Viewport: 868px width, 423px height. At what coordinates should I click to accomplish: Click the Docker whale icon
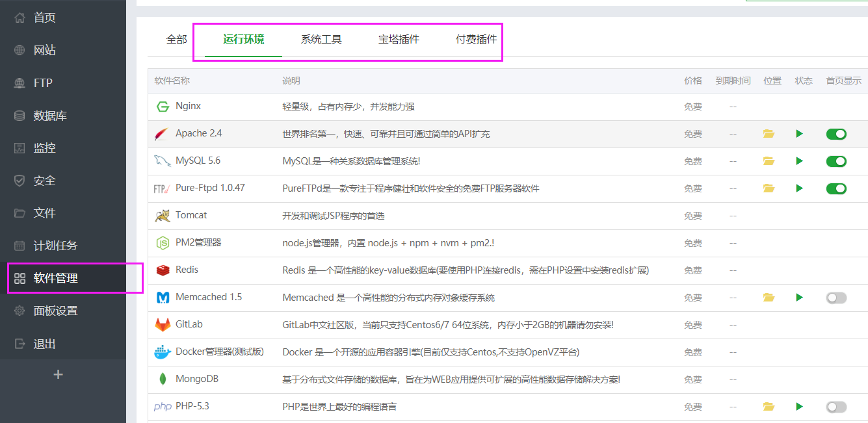(x=163, y=352)
